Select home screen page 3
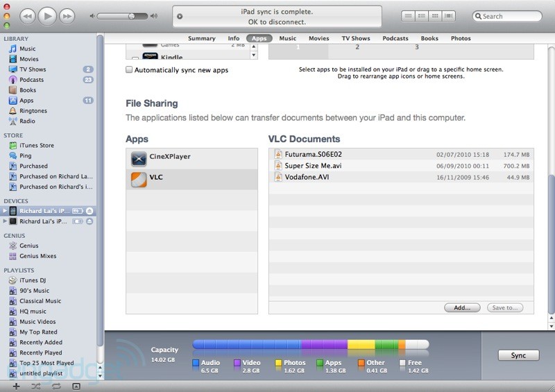555x392 pixels. (417, 47)
